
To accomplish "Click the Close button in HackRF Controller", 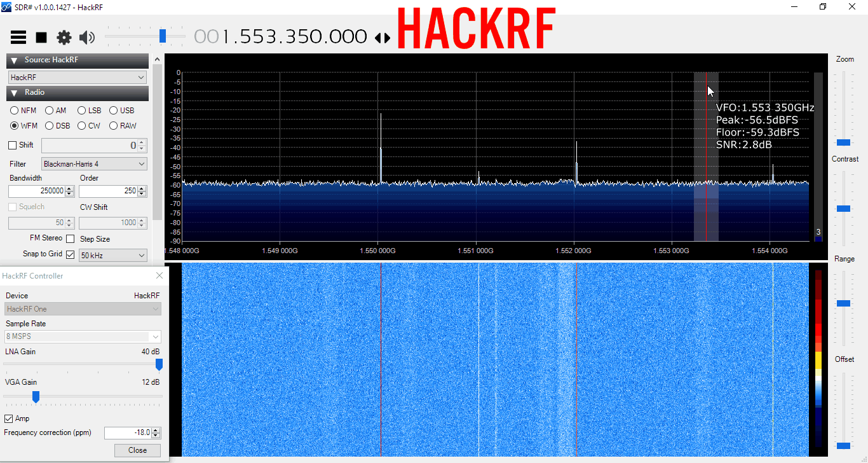I will pos(137,450).
